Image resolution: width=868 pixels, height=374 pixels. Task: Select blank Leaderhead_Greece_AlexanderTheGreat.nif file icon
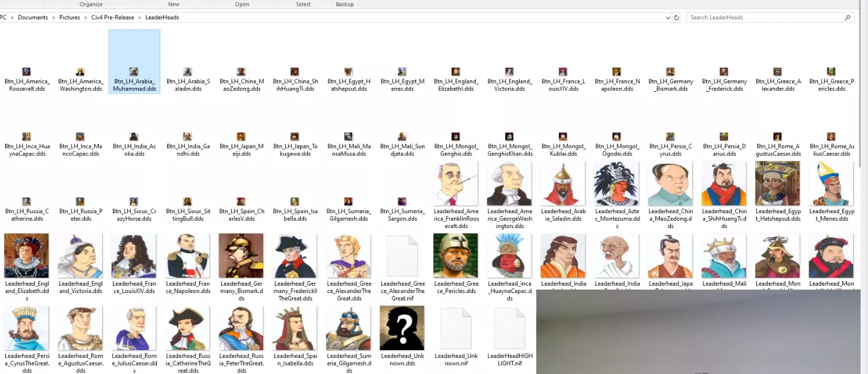402,256
